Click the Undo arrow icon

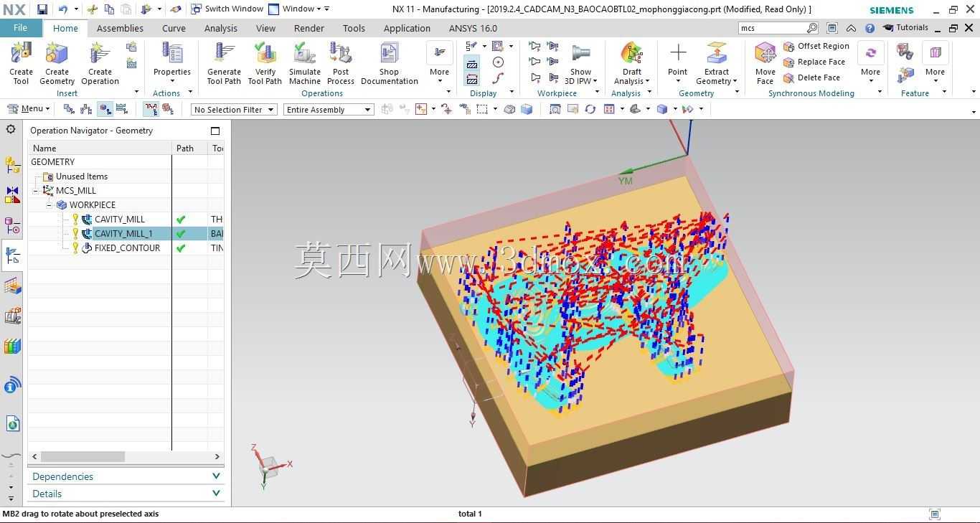[x=63, y=9]
